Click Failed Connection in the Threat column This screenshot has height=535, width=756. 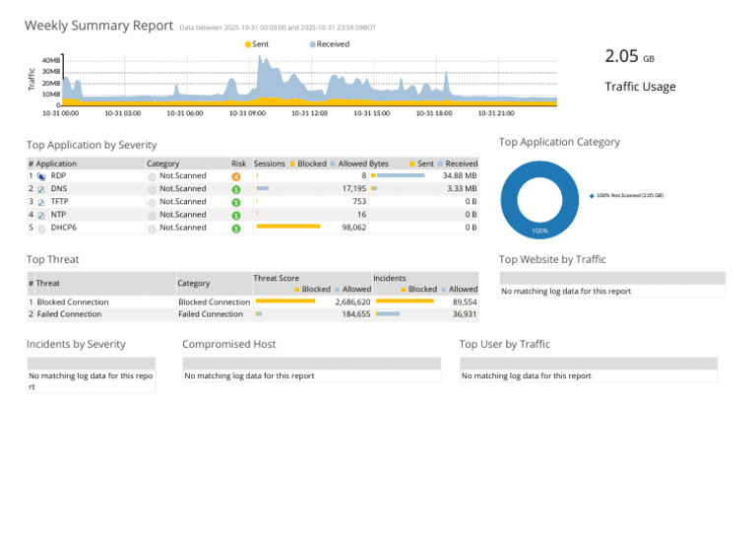pos(70,314)
